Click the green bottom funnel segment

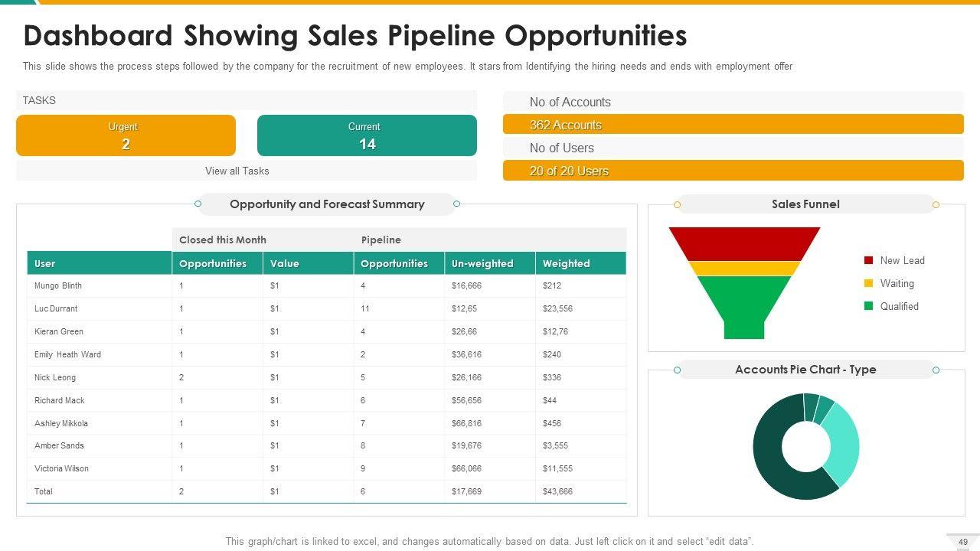click(744, 302)
